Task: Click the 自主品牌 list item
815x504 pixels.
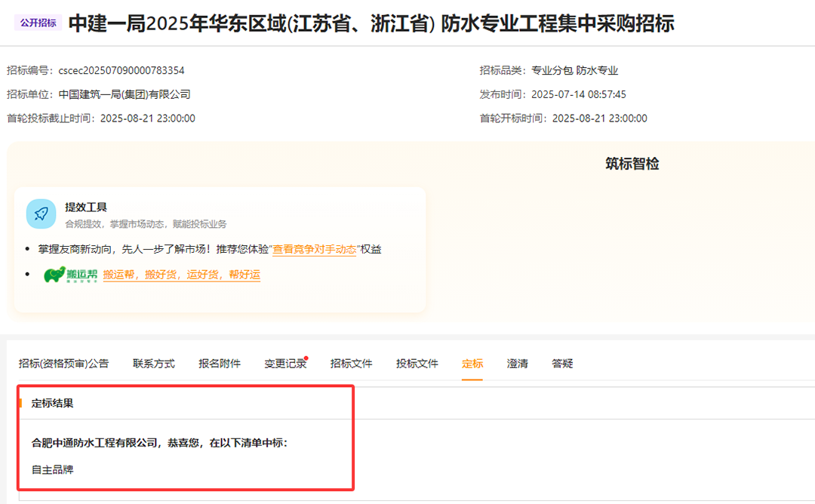Action: tap(52, 470)
